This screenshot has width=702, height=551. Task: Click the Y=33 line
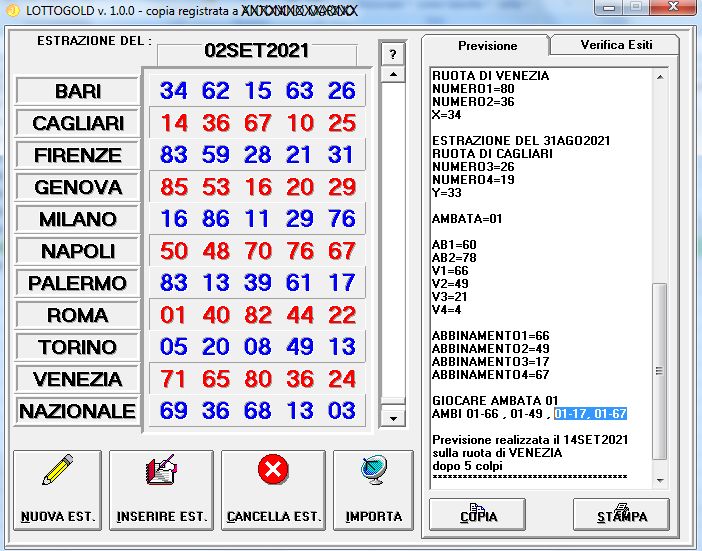point(446,193)
